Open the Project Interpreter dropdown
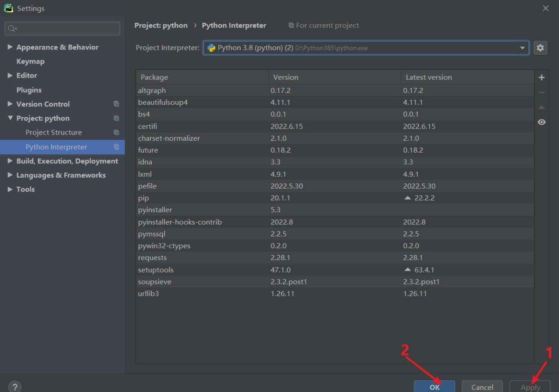 [522, 48]
